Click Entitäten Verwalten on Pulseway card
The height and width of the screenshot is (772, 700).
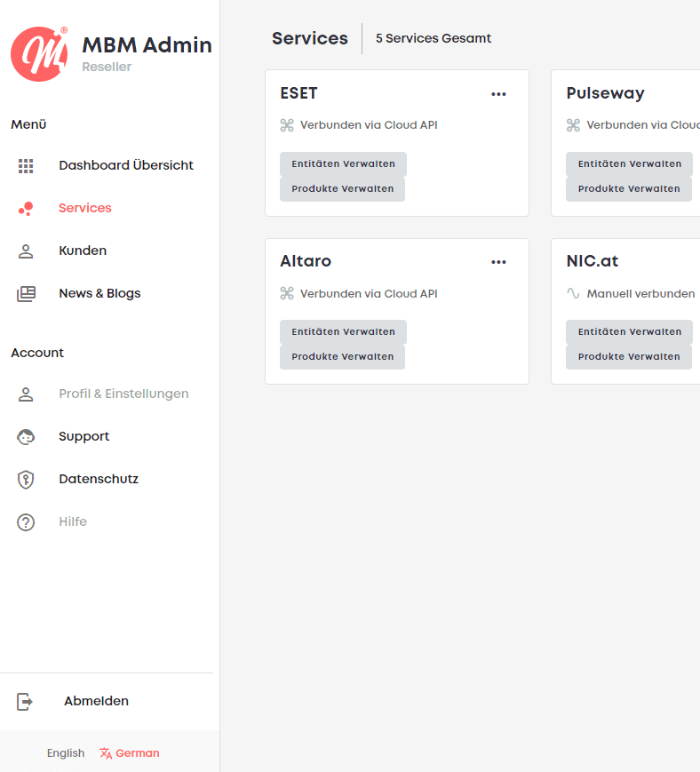click(629, 164)
